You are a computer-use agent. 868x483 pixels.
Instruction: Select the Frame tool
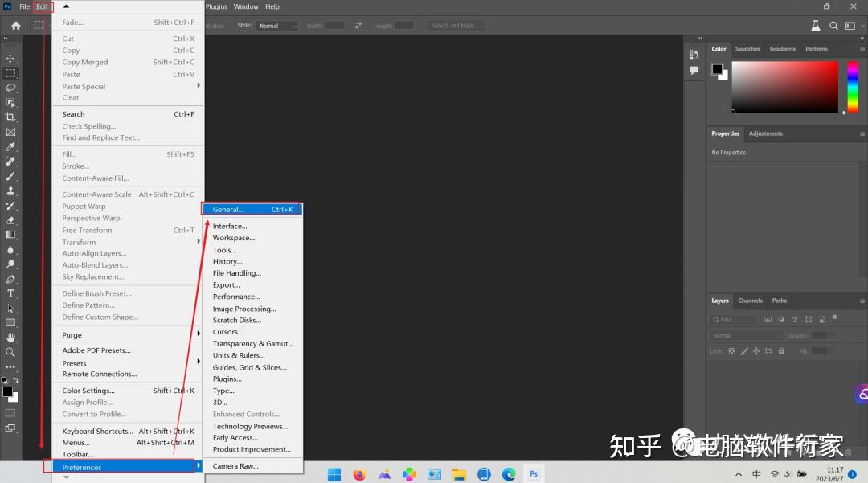pyautogui.click(x=10, y=133)
